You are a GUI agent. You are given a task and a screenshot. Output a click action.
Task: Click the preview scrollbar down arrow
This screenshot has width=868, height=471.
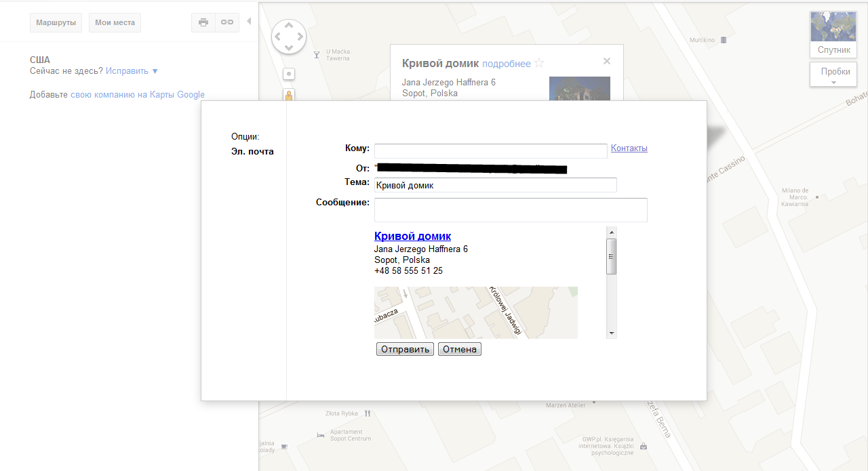point(612,333)
